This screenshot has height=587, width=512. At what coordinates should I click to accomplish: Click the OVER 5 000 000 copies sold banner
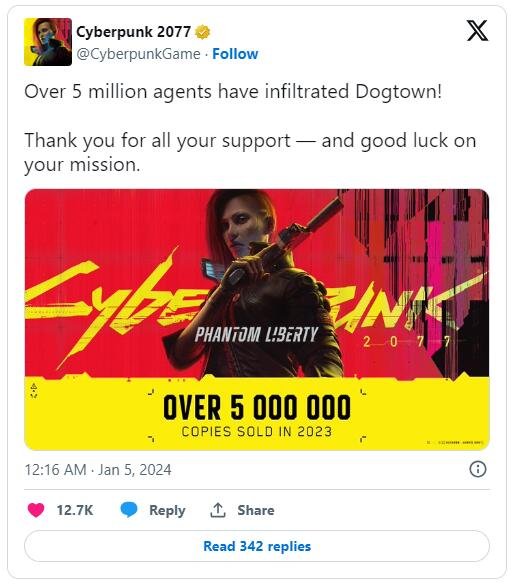tap(257, 415)
